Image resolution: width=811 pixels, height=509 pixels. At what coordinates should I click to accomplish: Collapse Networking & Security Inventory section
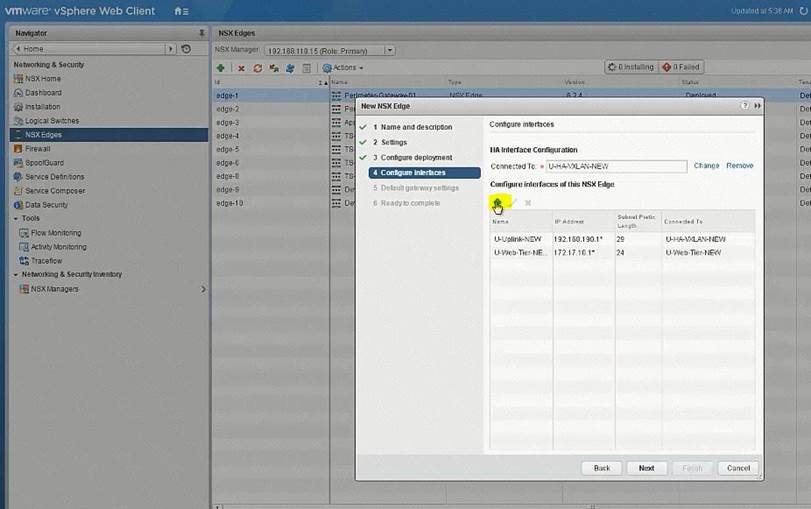coord(16,274)
